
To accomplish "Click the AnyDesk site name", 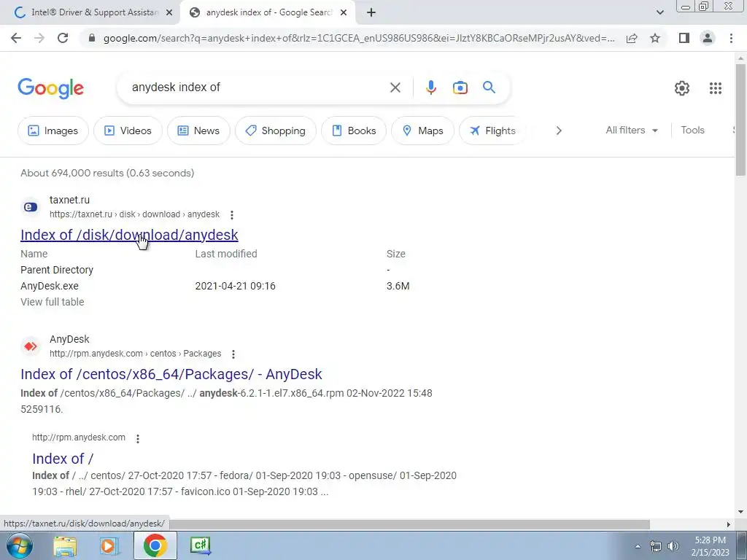I will click(x=69, y=340).
